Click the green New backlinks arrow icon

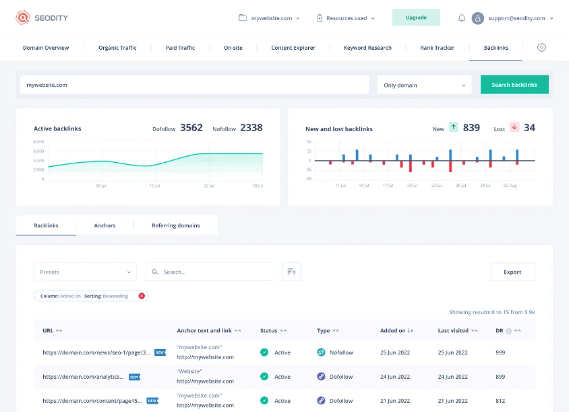click(x=454, y=127)
